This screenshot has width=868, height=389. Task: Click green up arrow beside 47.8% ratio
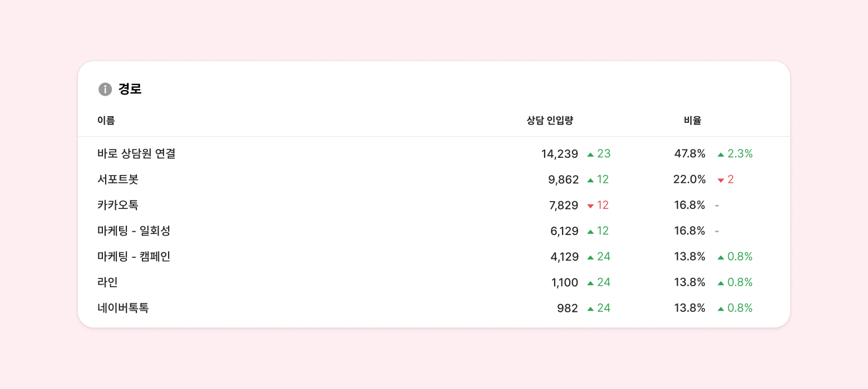coord(721,154)
